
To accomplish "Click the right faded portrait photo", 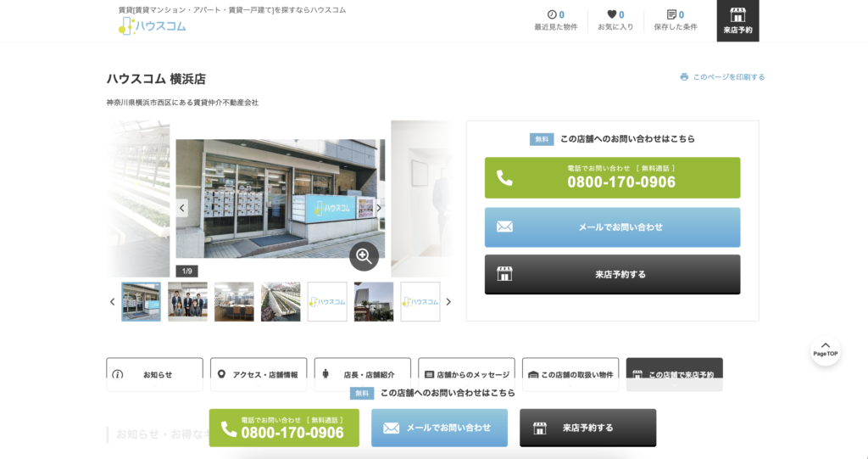I will tap(422, 199).
